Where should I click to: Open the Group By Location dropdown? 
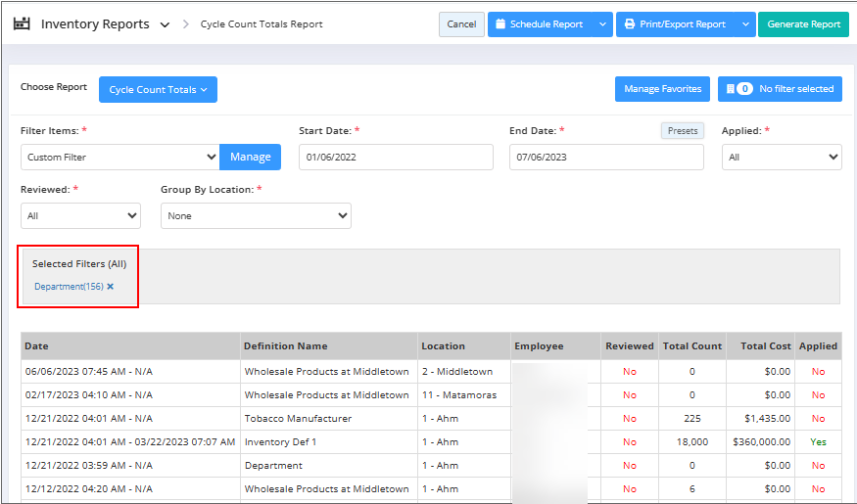(x=256, y=216)
